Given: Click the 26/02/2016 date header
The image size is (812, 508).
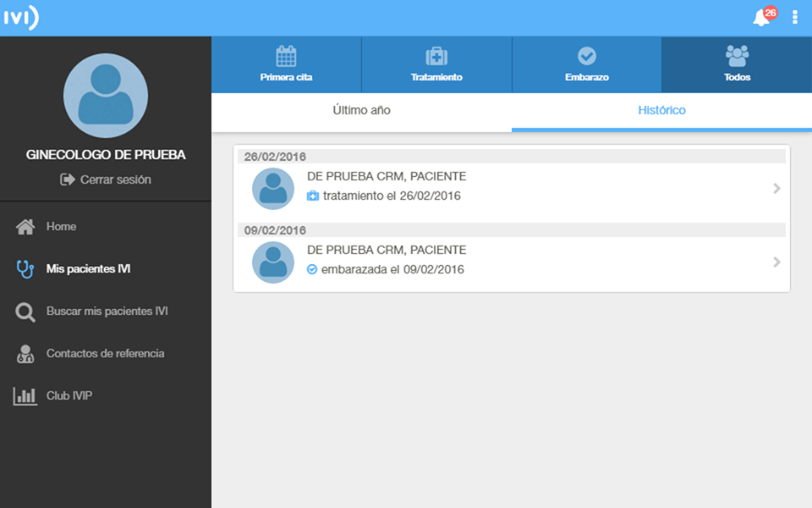Looking at the screenshot, I should 512,157.
